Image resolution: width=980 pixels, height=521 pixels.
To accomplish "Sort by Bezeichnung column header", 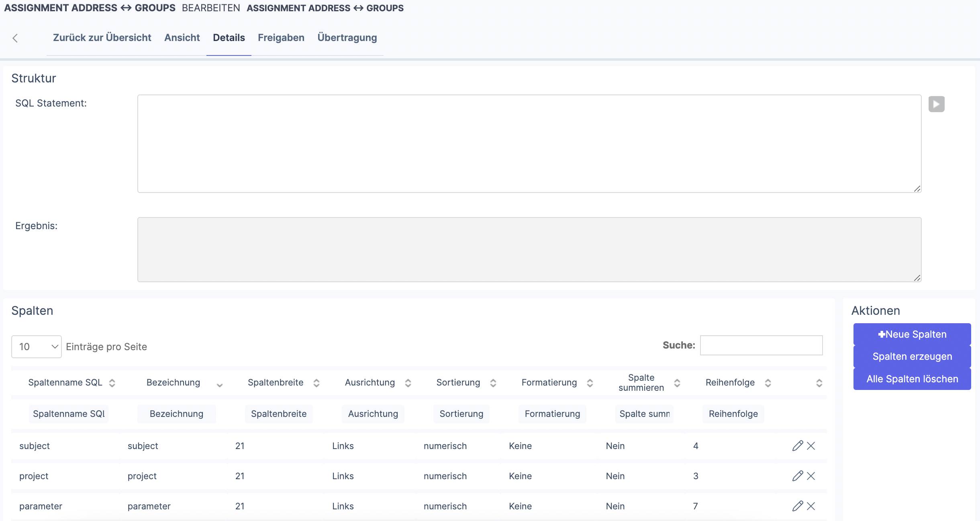I will pyautogui.click(x=174, y=383).
